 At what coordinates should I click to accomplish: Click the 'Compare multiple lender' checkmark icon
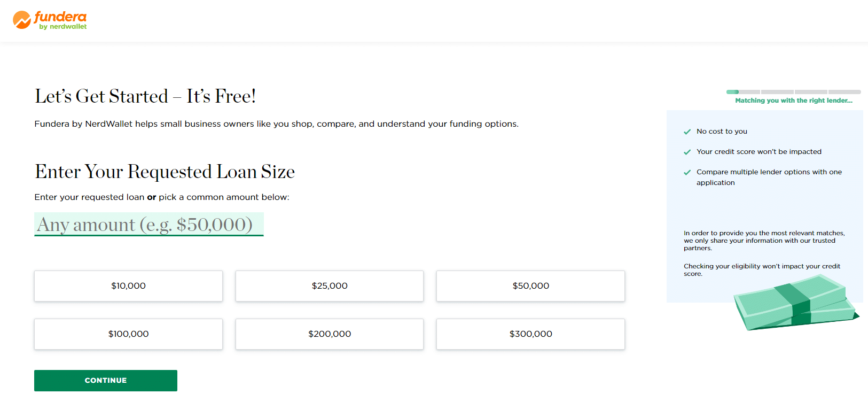pyautogui.click(x=687, y=172)
